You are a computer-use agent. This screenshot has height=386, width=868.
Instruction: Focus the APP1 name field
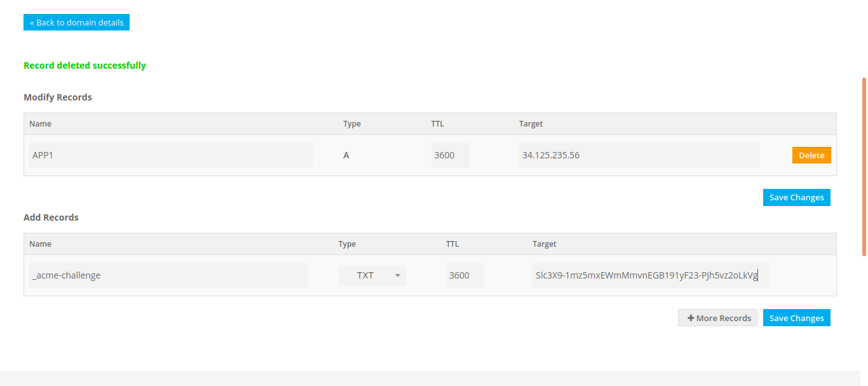pos(170,155)
